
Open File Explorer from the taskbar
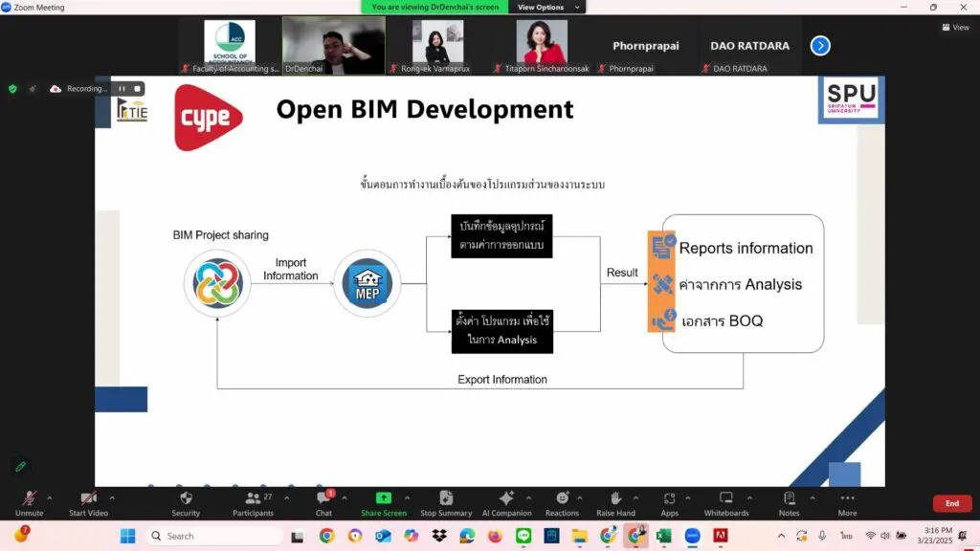579,536
